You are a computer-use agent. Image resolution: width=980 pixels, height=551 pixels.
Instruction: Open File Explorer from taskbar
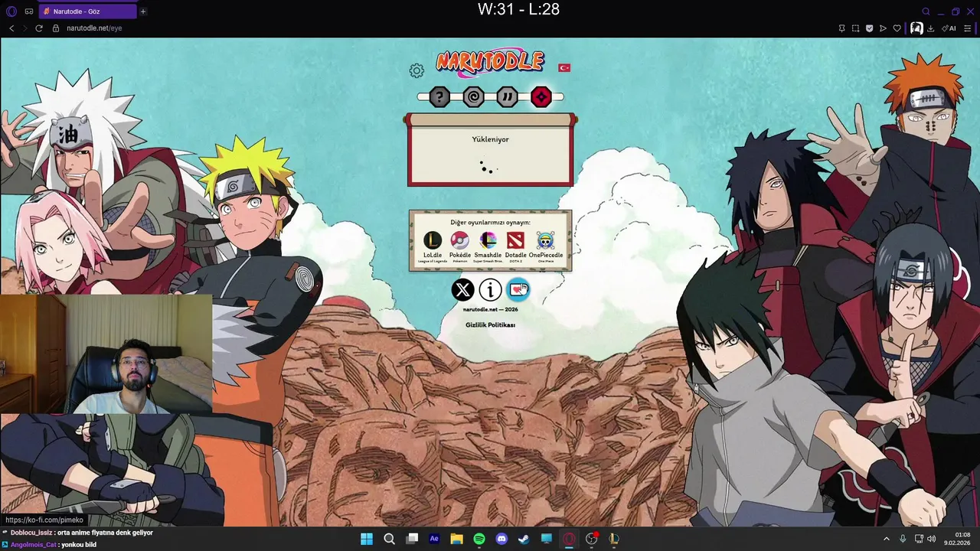tap(456, 539)
